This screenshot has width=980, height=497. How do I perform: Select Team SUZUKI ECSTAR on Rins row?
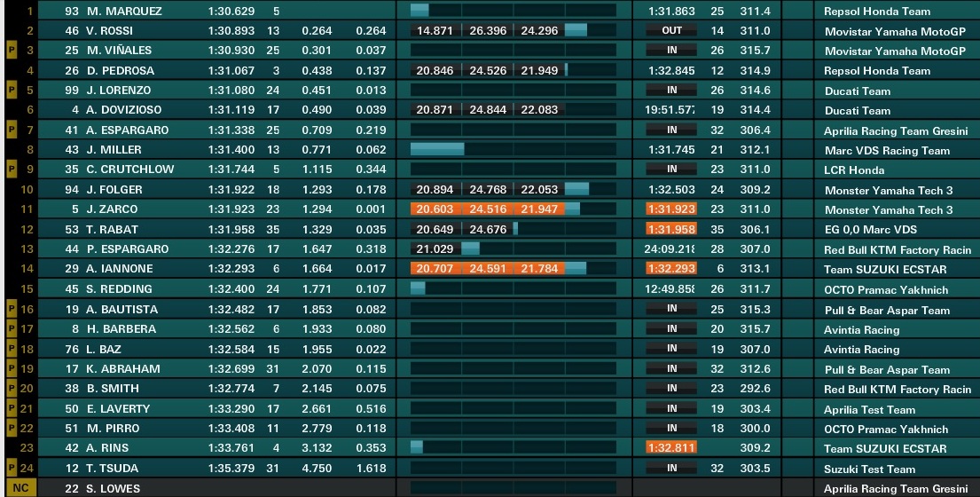click(x=885, y=448)
